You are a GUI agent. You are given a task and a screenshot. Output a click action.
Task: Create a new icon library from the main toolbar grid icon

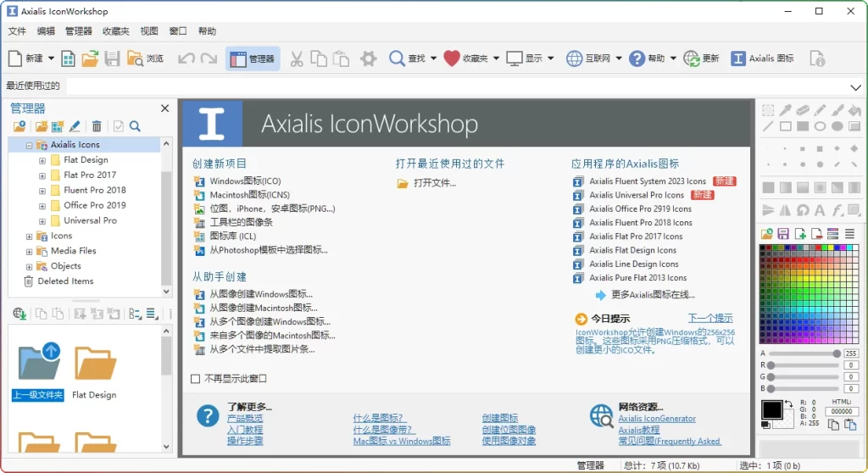[x=68, y=58]
